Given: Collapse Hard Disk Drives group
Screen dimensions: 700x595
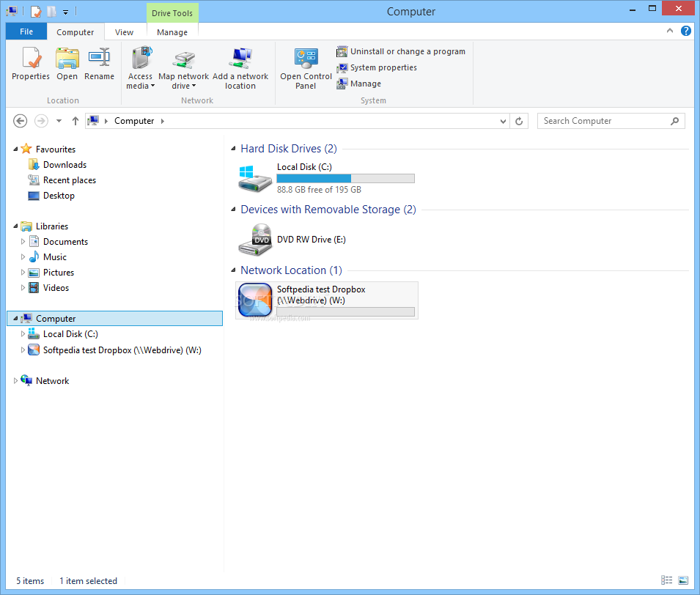Looking at the screenshot, I should pyautogui.click(x=233, y=149).
